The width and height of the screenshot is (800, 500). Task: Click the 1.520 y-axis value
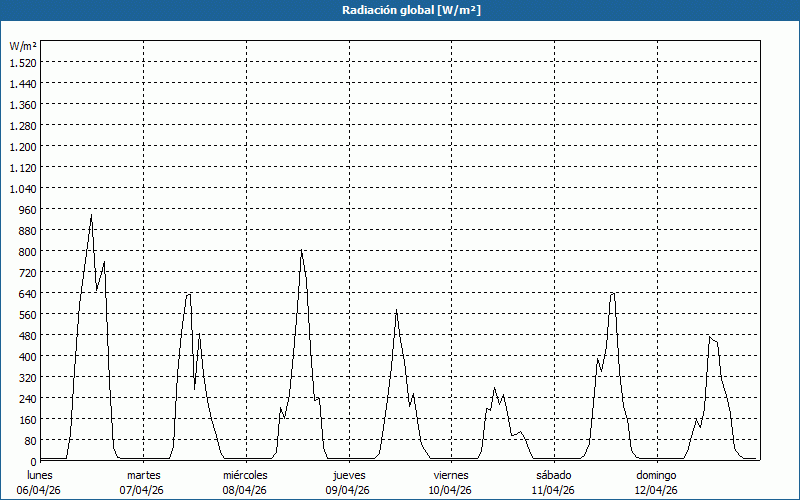coord(23,62)
